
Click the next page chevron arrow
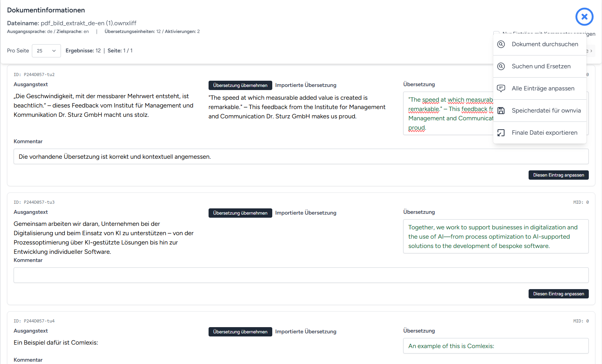pyautogui.click(x=591, y=51)
